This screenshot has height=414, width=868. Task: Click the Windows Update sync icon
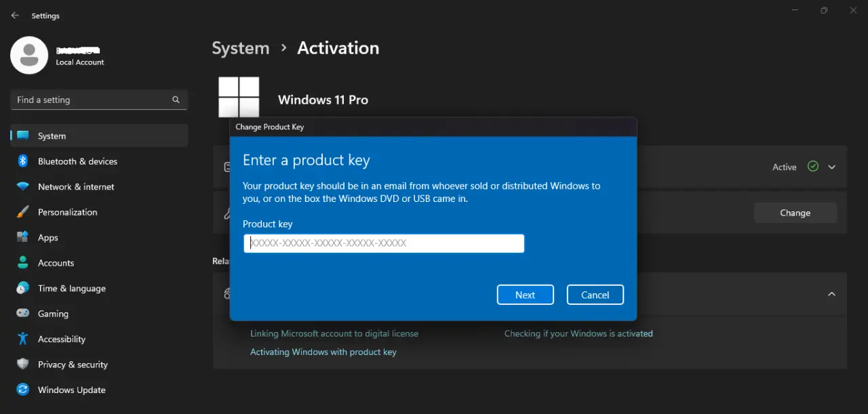pyautogui.click(x=23, y=390)
